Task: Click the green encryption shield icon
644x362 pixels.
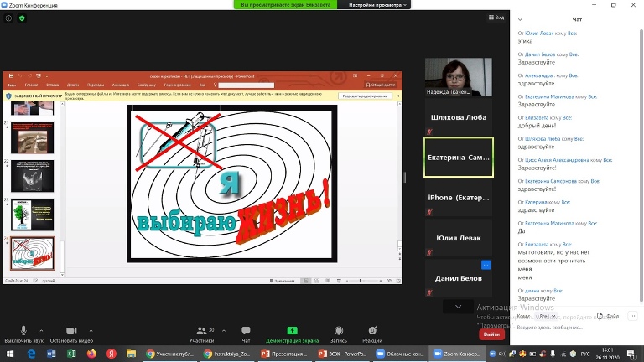Action: (22, 18)
